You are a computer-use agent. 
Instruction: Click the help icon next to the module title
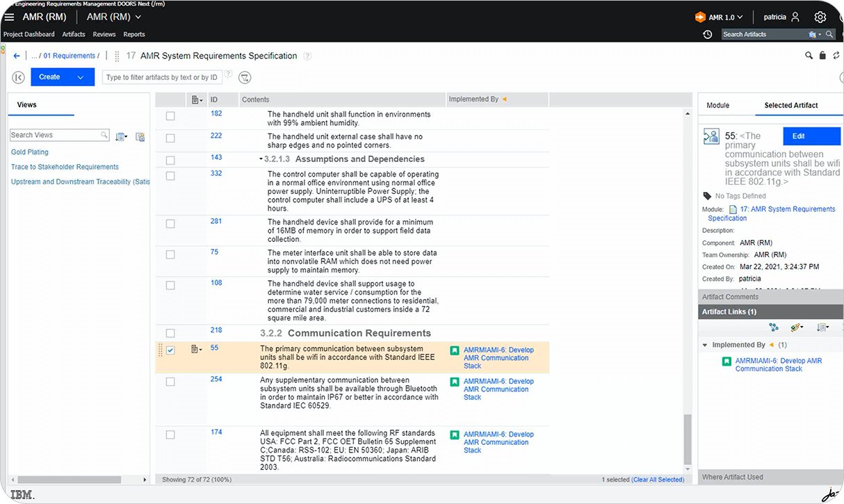pyautogui.click(x=307, y=56)
